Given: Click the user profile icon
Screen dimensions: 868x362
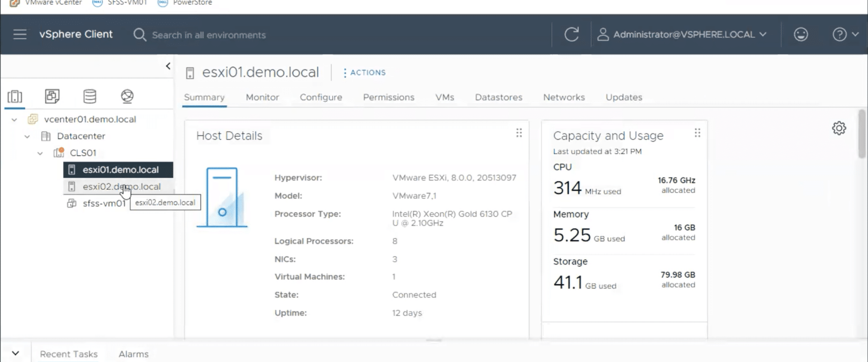Looking at the screenshot, I should [x=603, y=34].
